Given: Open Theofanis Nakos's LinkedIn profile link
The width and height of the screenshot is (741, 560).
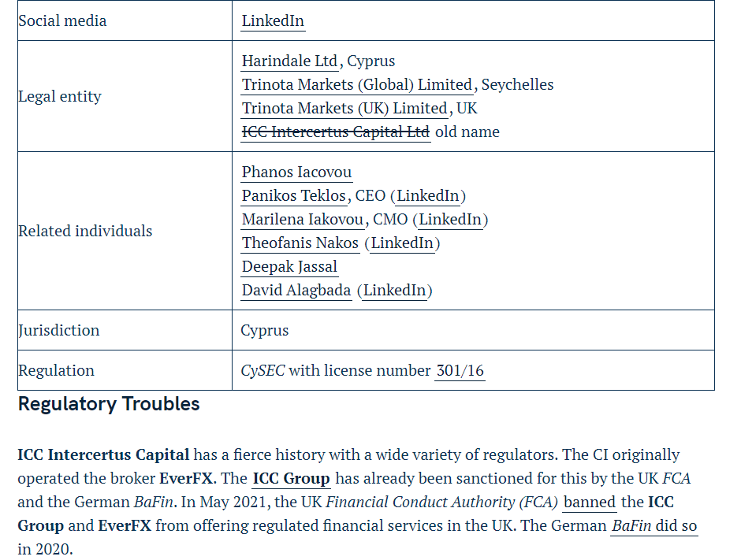Looking at the screenshot, I should pyautogui.click(x=402, y=243).
